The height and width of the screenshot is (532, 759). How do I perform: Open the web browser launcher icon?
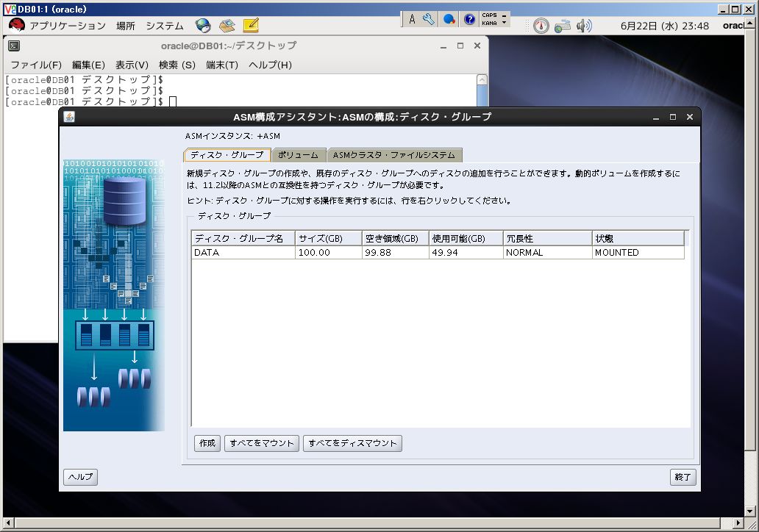pos(203,26)
